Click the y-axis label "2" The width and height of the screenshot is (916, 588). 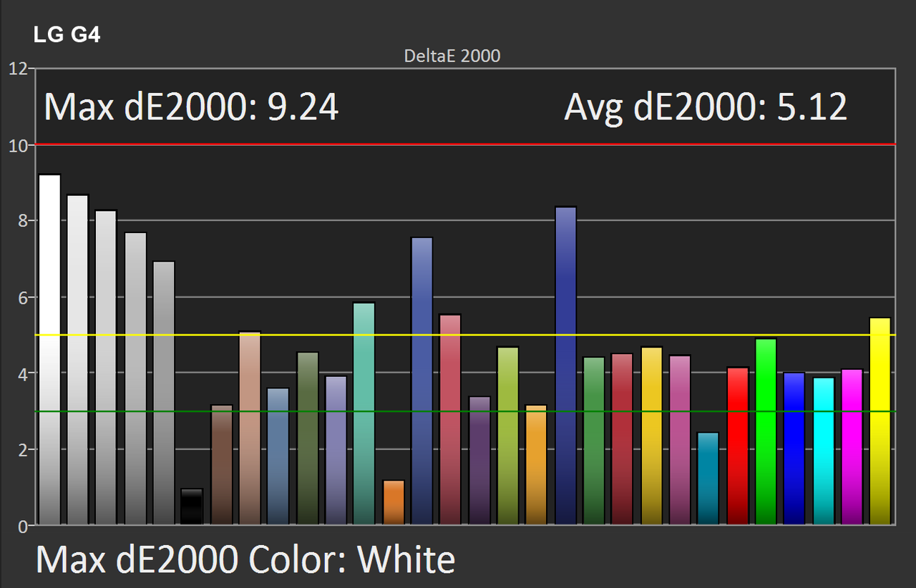[x=22, y=450]
